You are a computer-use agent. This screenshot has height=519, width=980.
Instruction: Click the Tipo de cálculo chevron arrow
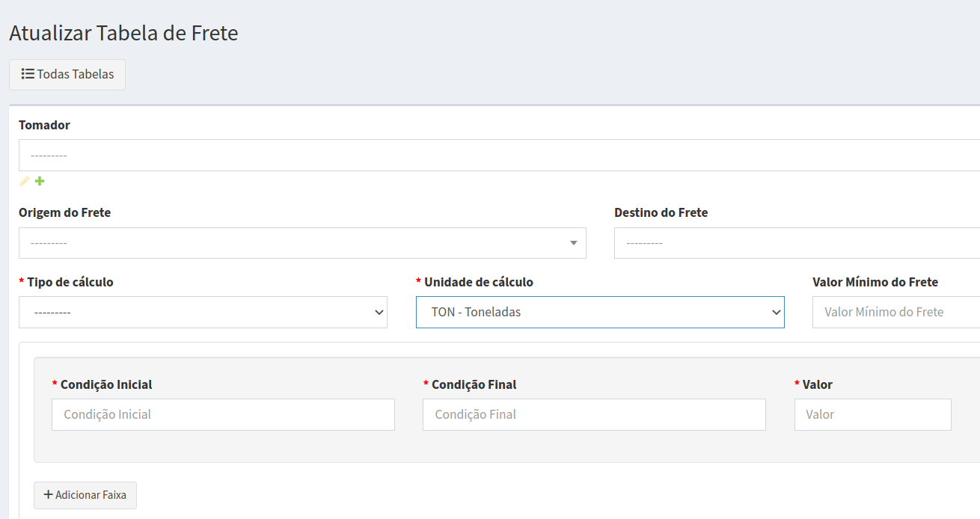tap(379, 313)
